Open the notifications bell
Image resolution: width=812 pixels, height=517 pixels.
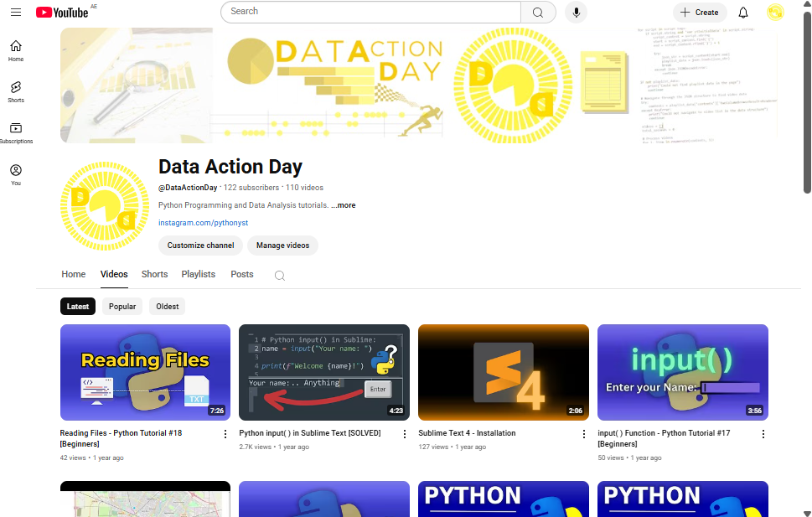(x=743, y=13)
